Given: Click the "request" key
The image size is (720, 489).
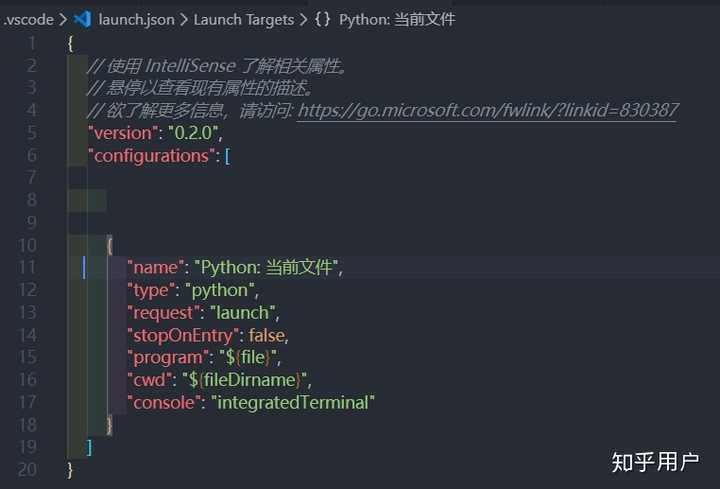Looking at the screenshot, I should coord(163,313).
